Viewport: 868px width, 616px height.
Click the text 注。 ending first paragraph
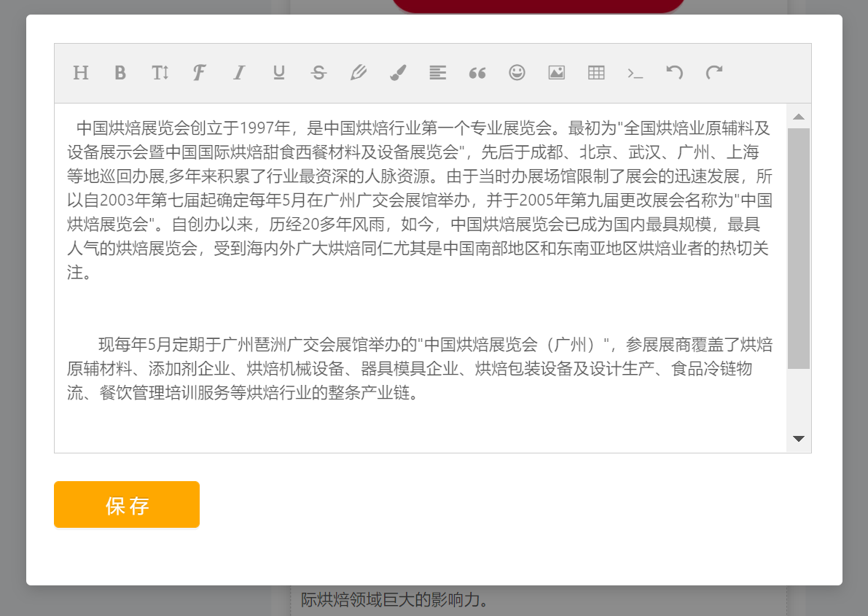coord(79,272)
